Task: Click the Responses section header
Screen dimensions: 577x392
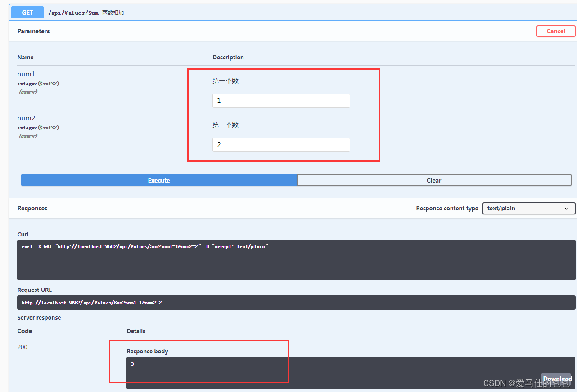Action: pos(32,208)
